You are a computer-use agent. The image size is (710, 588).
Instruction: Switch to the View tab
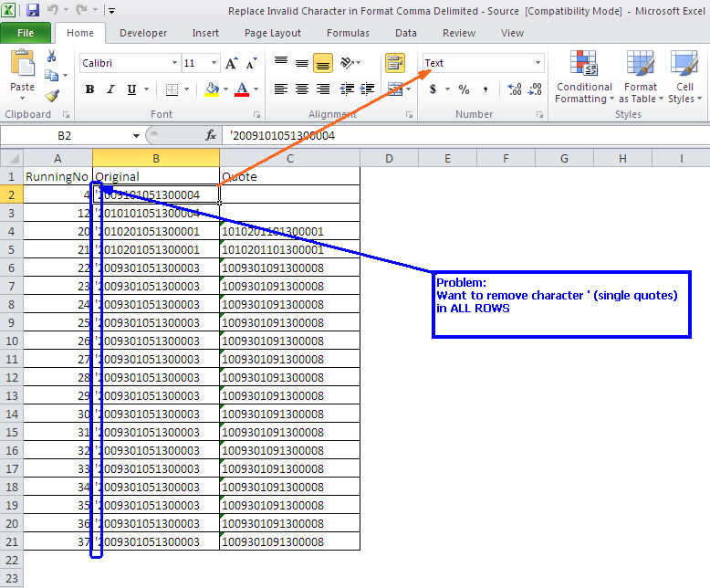[512, 33]
